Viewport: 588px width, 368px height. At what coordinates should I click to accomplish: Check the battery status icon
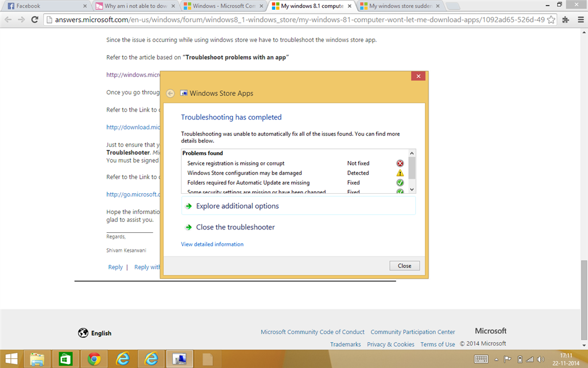[520, 359]
